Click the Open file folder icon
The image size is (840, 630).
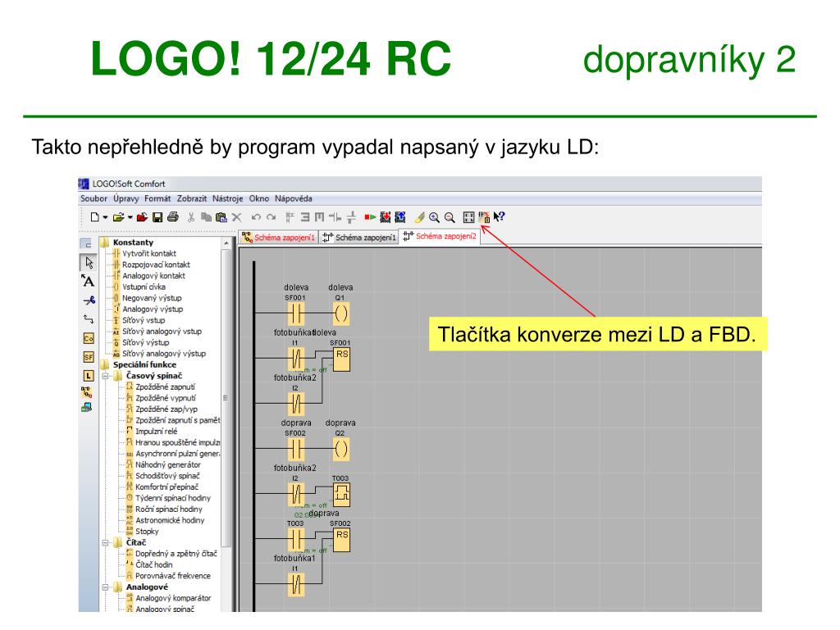tap(118, 217)
